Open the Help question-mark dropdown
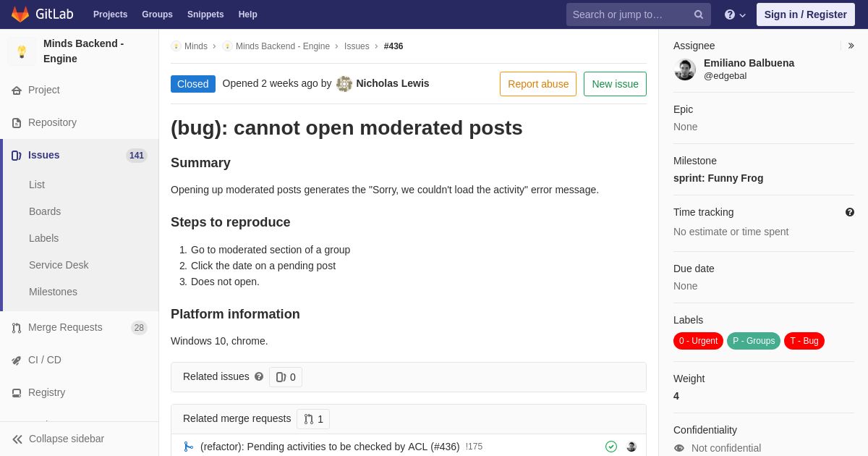 (x=735, y=14)
